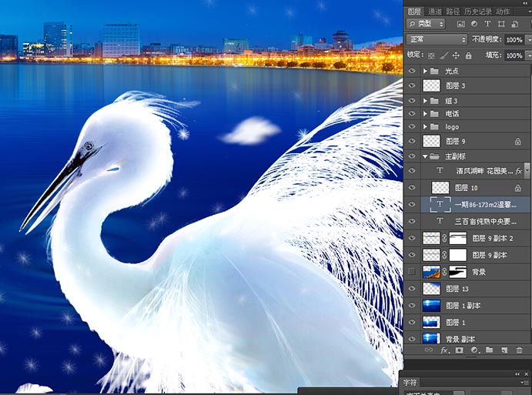Open the fx layer style menu
532x395 pixels.
(444, 350)
